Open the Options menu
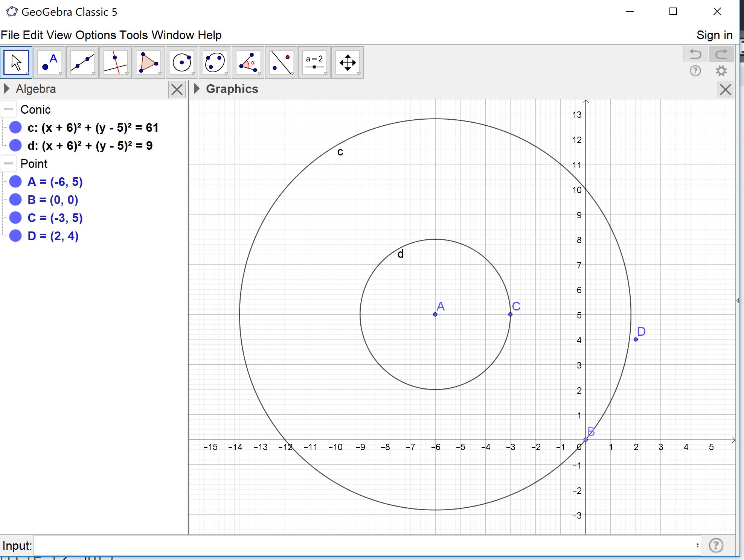Image resolution: width=744 pixels, height=560 pixels. (x=96, y=35)
